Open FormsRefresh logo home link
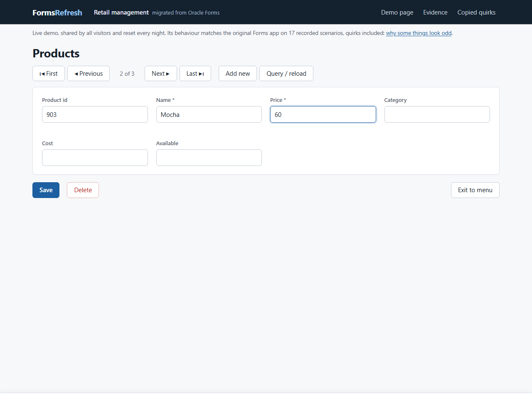The width and height of the screenshot is (532, 416). (57, 12)
